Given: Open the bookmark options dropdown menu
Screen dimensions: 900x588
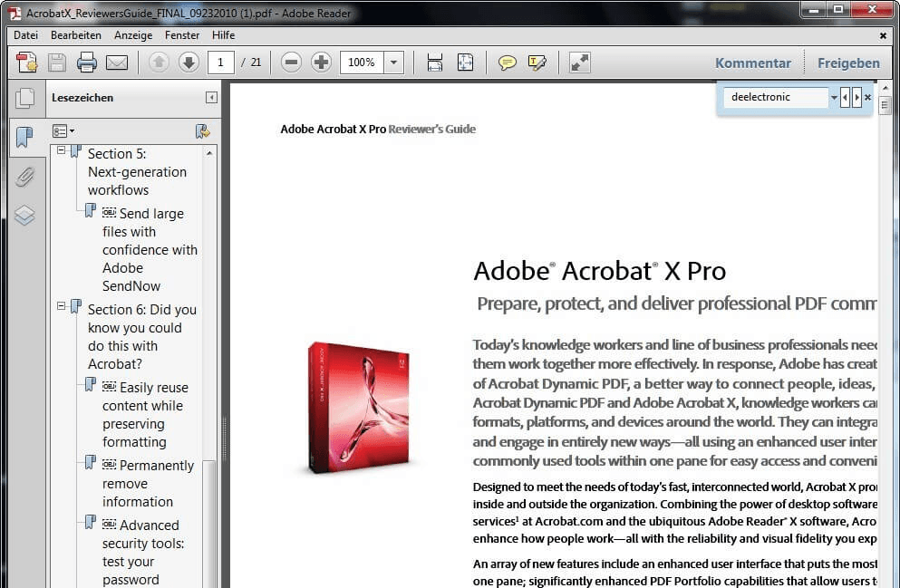Looking at the screenshot, I should coord(63,131).
